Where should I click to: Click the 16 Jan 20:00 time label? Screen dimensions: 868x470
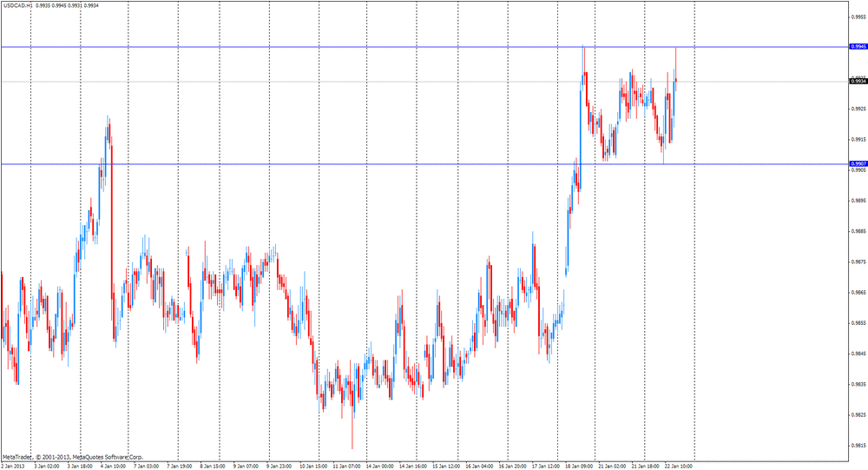click(x=513, y=467)
